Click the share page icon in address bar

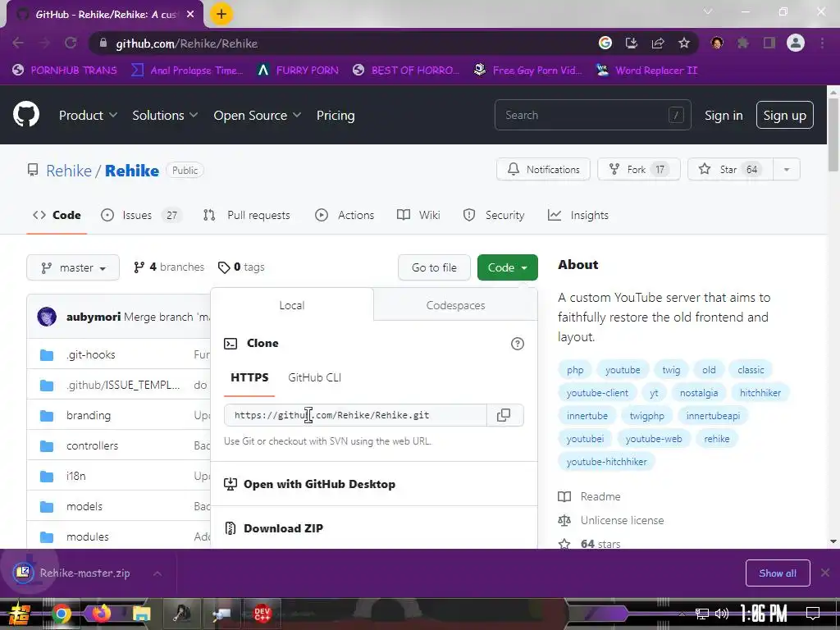pos(658,43)
